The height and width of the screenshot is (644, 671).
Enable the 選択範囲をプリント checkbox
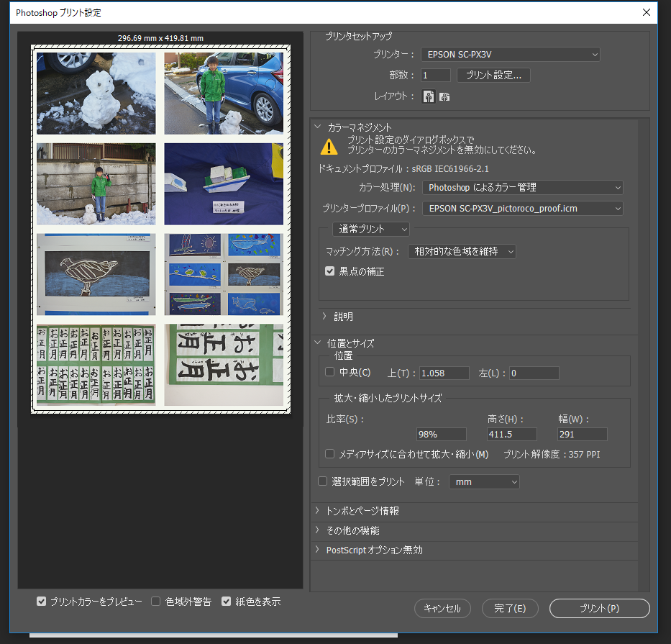point(323,481)
